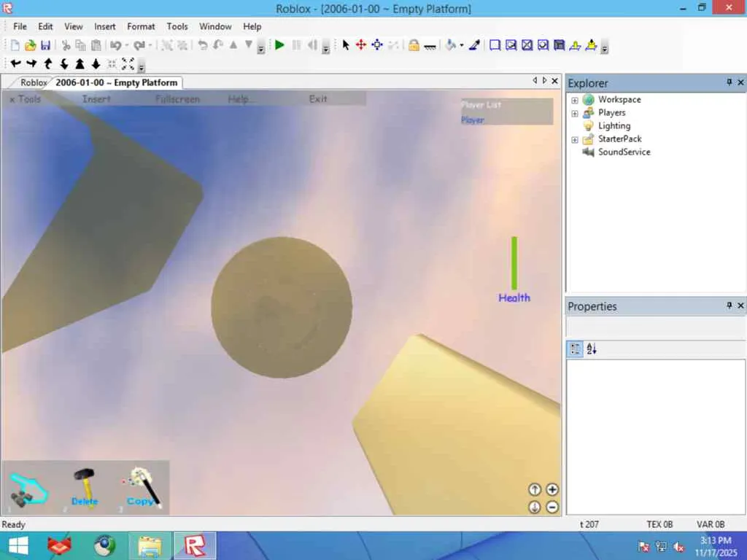Open the tools toolbar options dropdown
The height and width of the screenshot is (560, 747).
click(604, 47)
